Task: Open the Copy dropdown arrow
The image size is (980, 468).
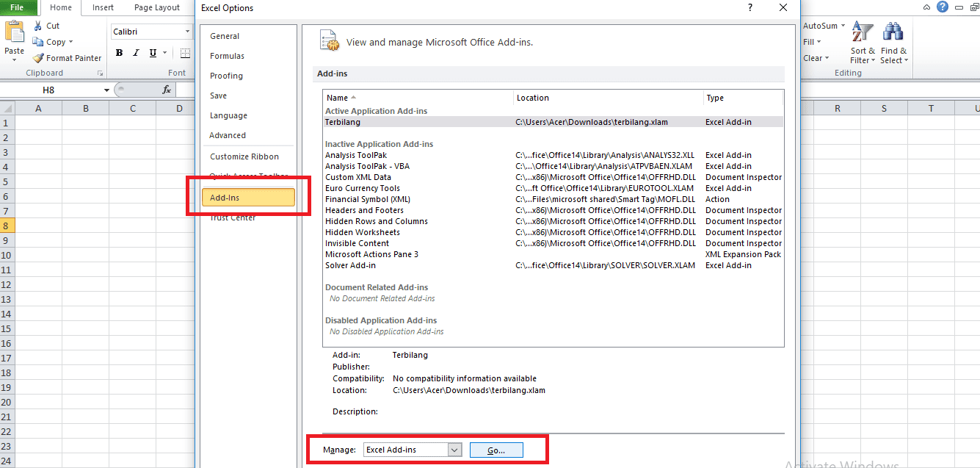Action: tap(72, 43)
